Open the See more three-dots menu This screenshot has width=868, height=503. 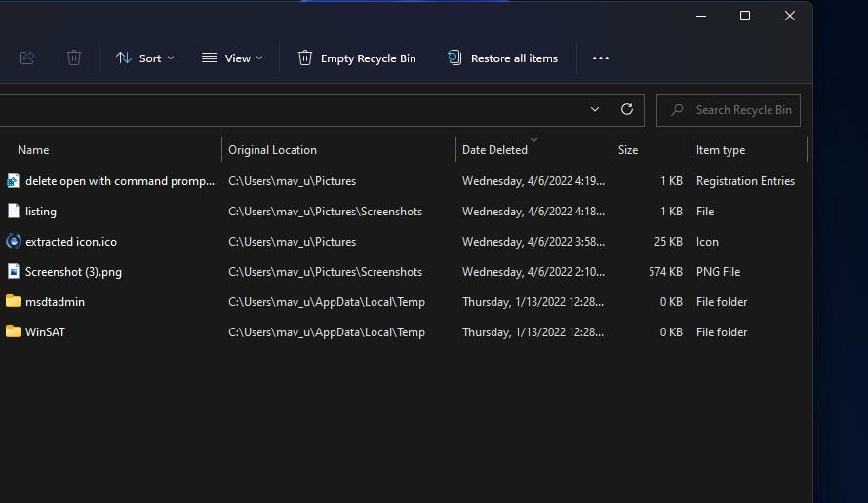pos(601,58)
